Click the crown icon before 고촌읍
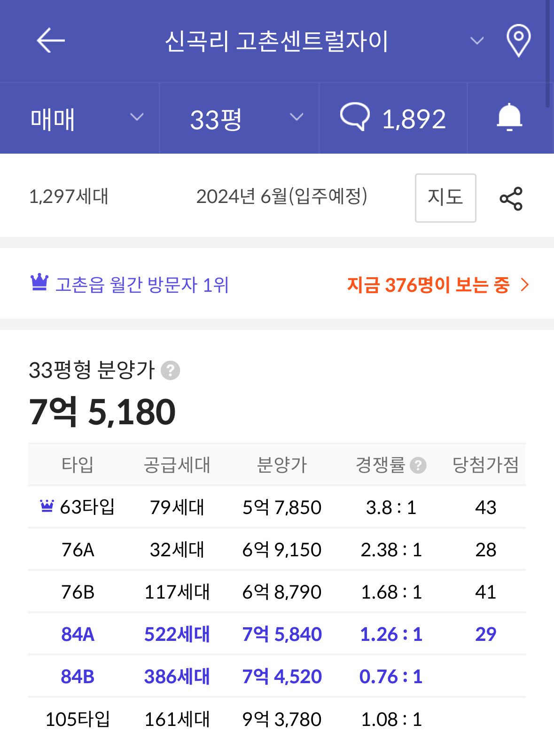The width and height of the screenshot is (554, 756). coord(39,282)
